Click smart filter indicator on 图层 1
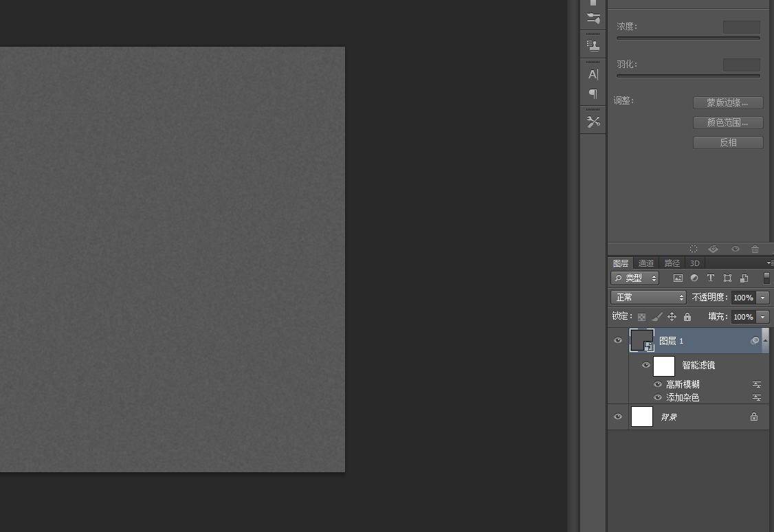 pos(755,340)
